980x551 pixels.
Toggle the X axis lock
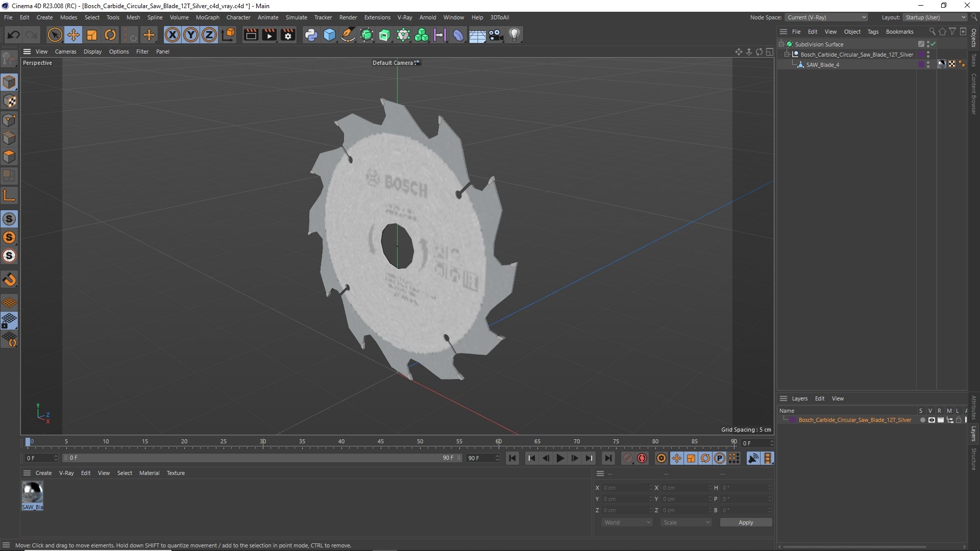point(173,35)
